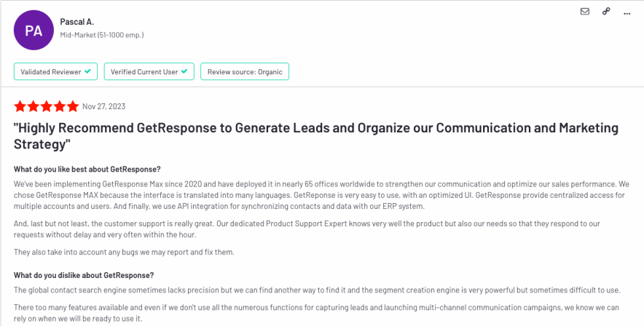
Task: Click Mid-Market (51-1000 emp.) label
Action: click(x=101, y=35)
